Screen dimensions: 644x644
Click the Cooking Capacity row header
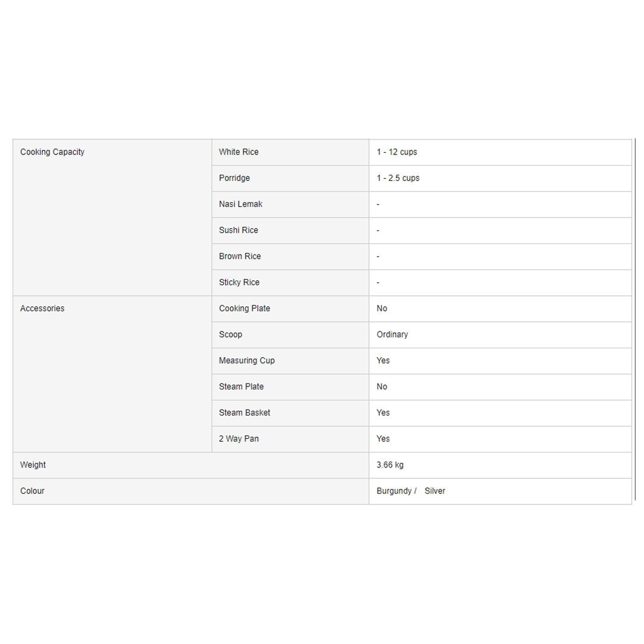pos(52,152)
